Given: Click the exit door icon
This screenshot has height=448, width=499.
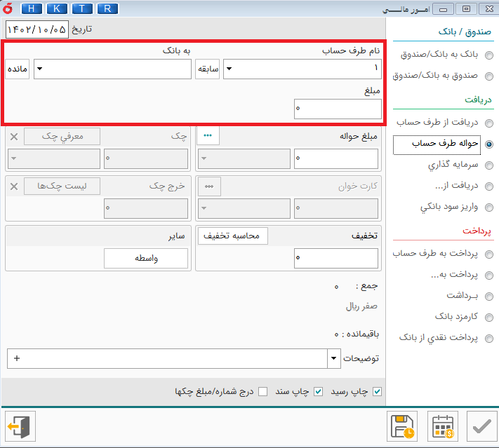Looking at the screenshot, I should pyautogui.click(x=20, y=426).
